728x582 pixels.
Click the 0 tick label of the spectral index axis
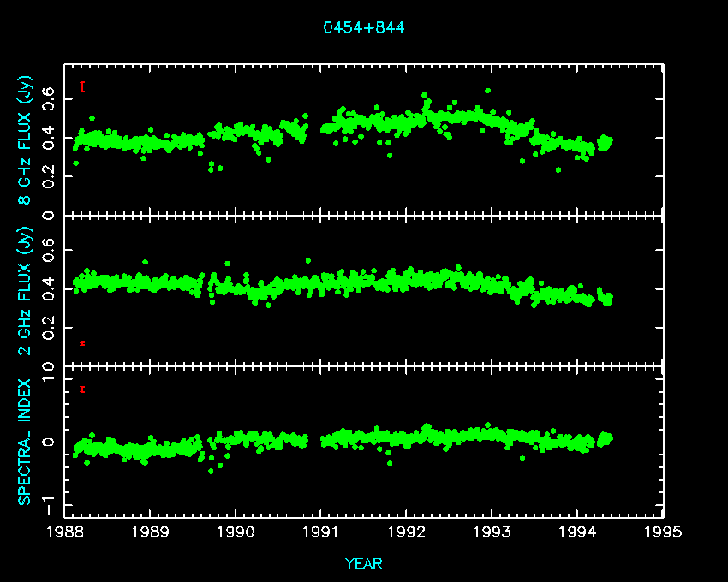[x=50, y=442]
